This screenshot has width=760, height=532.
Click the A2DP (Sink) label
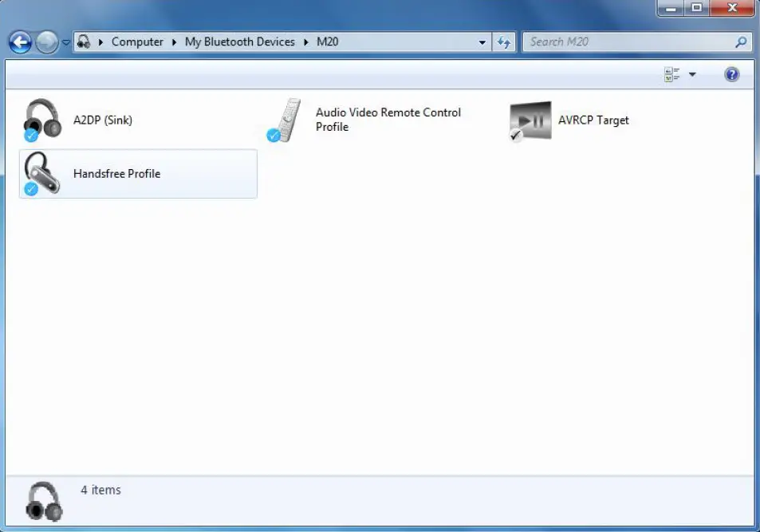103,120
